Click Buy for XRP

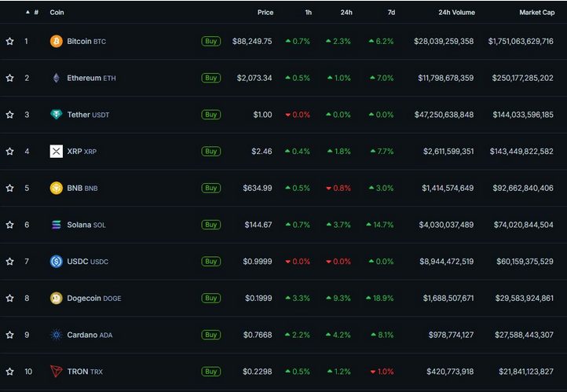[x=210, y=151]
